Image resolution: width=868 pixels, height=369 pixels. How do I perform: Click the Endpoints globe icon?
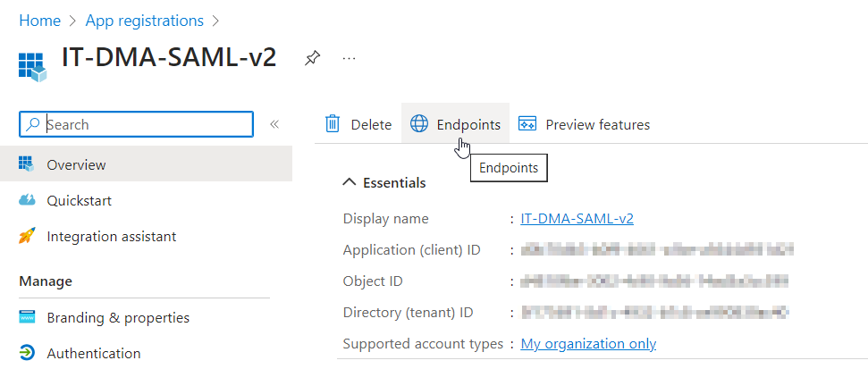click(419, 124)
